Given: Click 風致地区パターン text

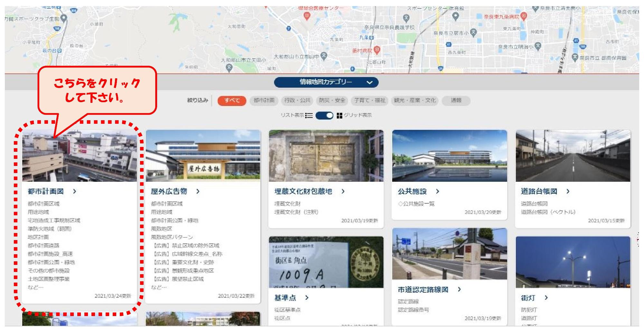Looking at the screenshot, I should [172, 237].
